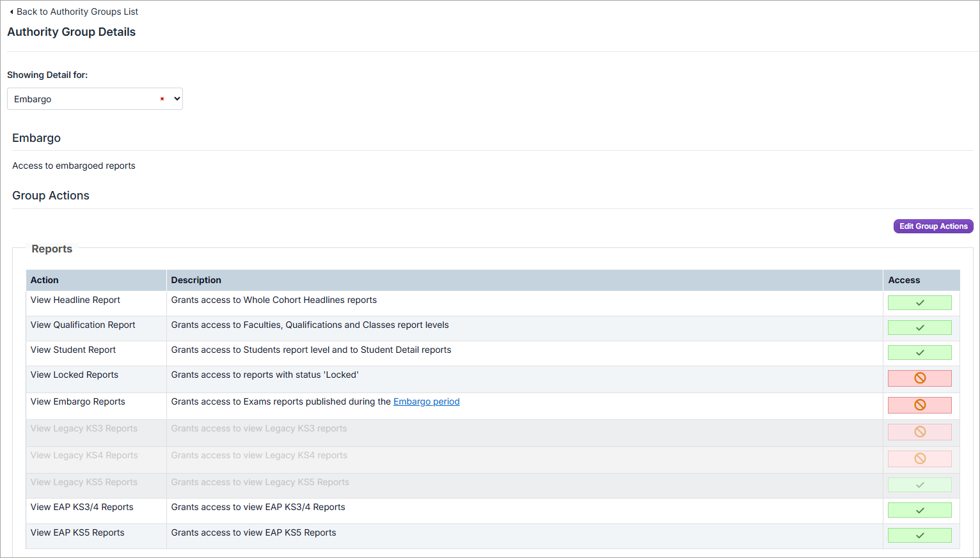This screenshot has height=558, width=980.
Task: Click the denied icon for View Locked Reports
Action: tap(919, 378)
